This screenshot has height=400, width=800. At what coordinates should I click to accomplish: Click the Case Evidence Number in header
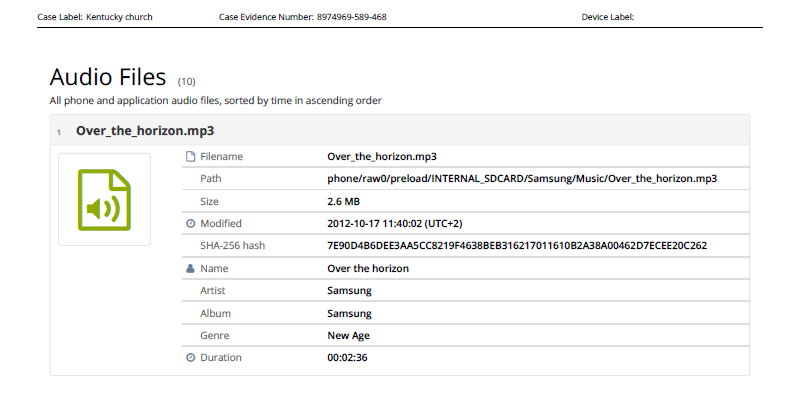coord(302,17)
